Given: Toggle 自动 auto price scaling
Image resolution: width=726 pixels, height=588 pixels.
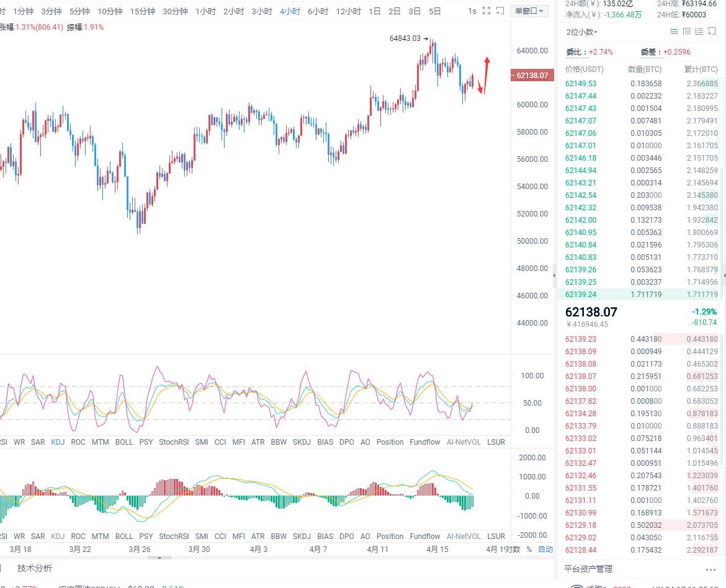Looking at the screenshot, I should pos(545,549).
